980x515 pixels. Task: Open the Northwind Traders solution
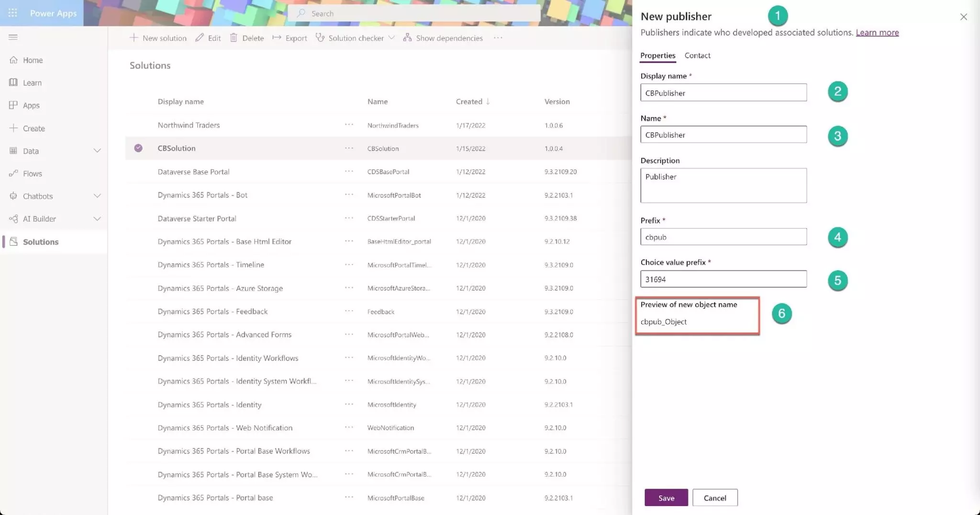189,125
